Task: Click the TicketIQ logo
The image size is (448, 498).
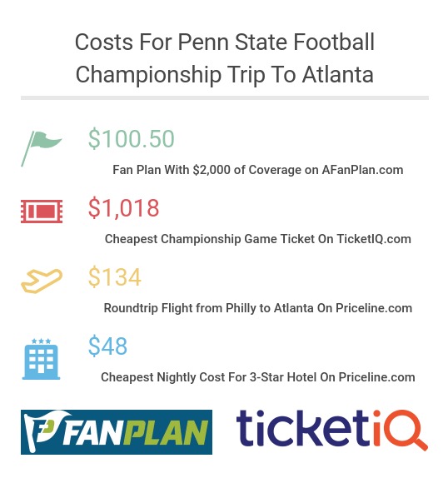Action: pyautogui.click(x=332, y=430)
